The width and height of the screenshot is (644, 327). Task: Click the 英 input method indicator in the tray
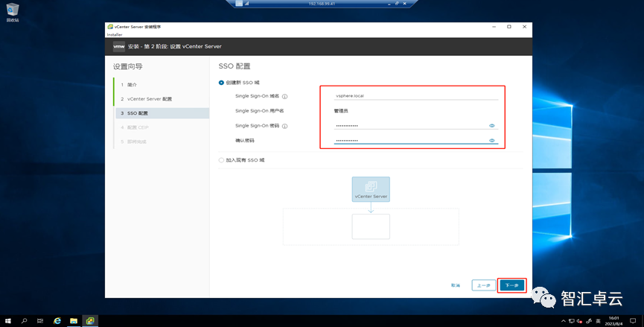click(x=598, y=321)
